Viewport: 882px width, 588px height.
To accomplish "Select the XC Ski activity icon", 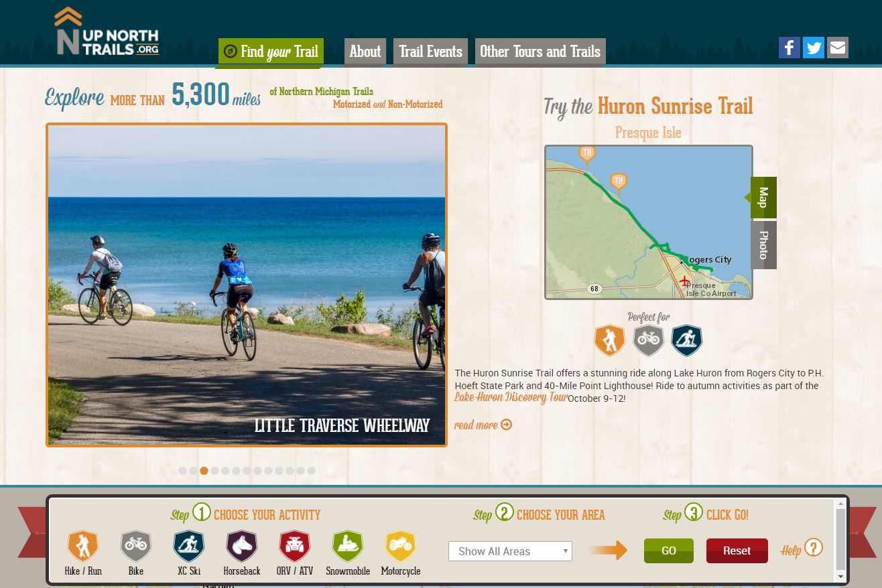I will 188,546.
